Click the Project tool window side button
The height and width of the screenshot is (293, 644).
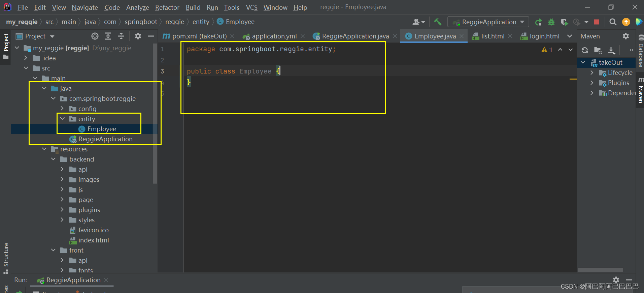tap(6, 46)
